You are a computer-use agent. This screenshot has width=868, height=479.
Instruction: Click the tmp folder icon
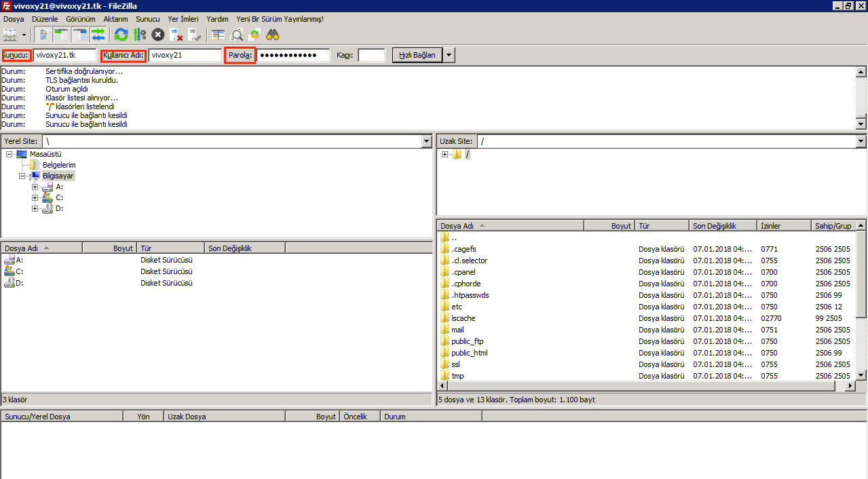click(445, 376)
